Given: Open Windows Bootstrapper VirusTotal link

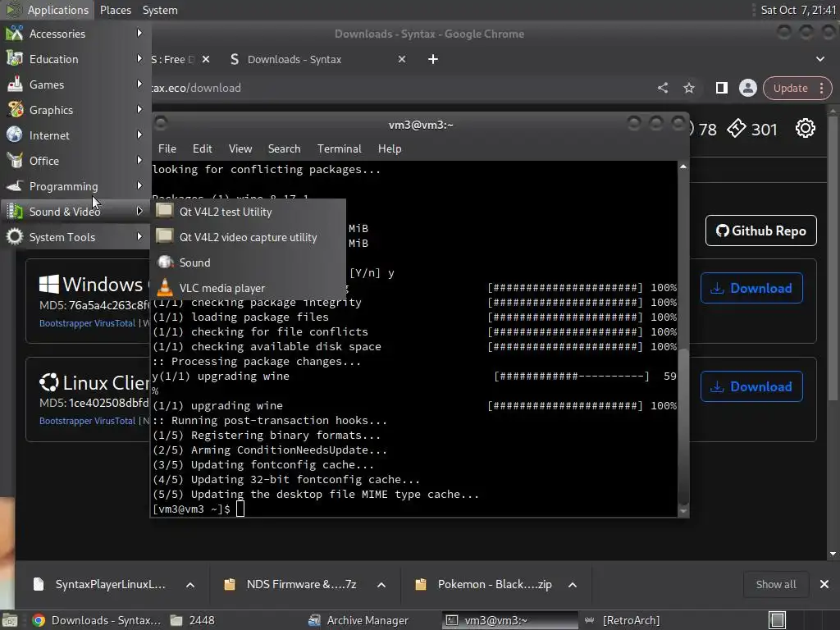Looking at the screenshot, I should tap(87, 323).
